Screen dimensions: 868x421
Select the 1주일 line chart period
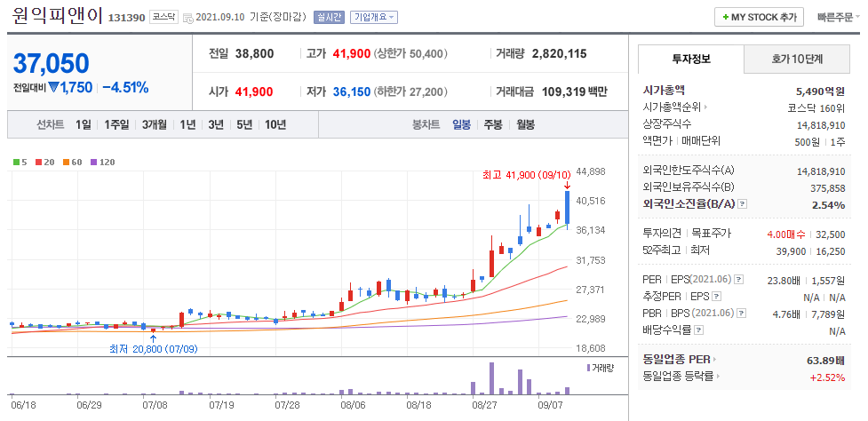116,124
